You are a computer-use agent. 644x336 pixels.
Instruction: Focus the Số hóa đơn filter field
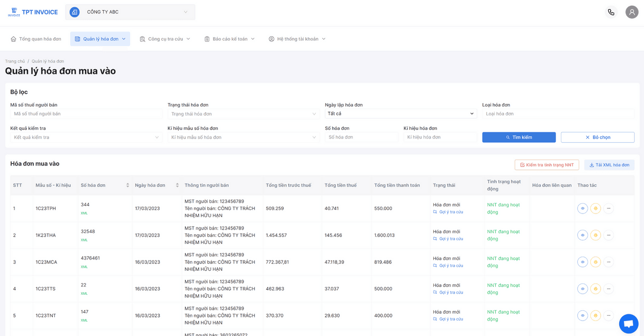(x=362, y=138)
